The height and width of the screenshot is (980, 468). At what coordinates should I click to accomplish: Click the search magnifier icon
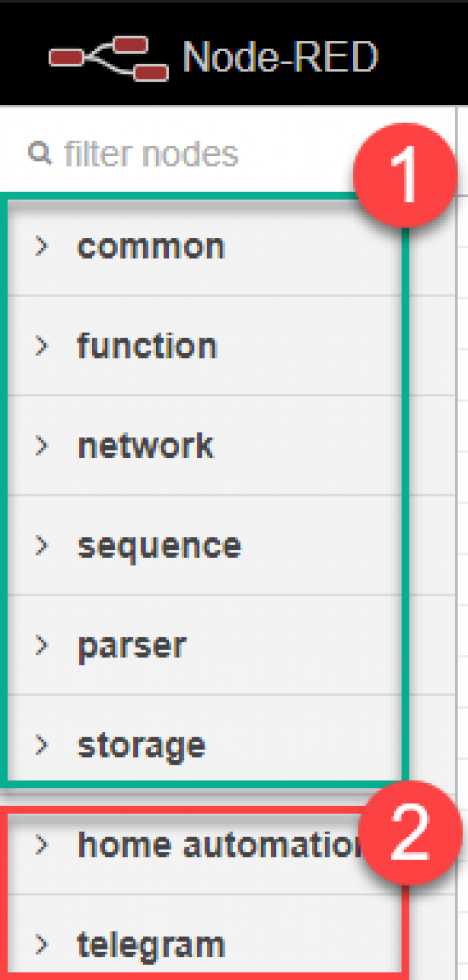click(x=40, y=153)
